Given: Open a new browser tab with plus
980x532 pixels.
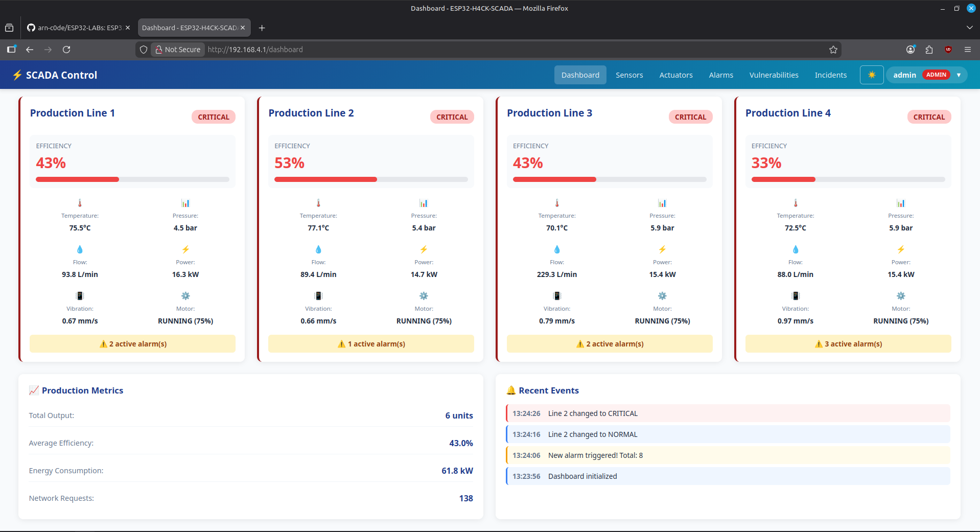Looking at the screenshot, I should point(262,28).
